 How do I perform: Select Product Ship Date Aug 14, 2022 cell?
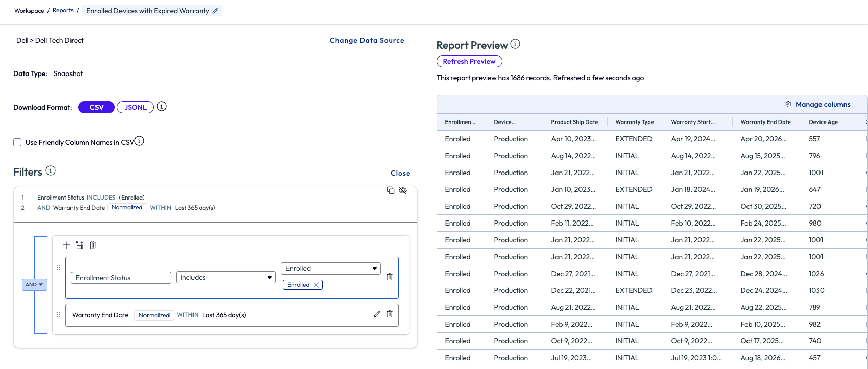[573, 156]
